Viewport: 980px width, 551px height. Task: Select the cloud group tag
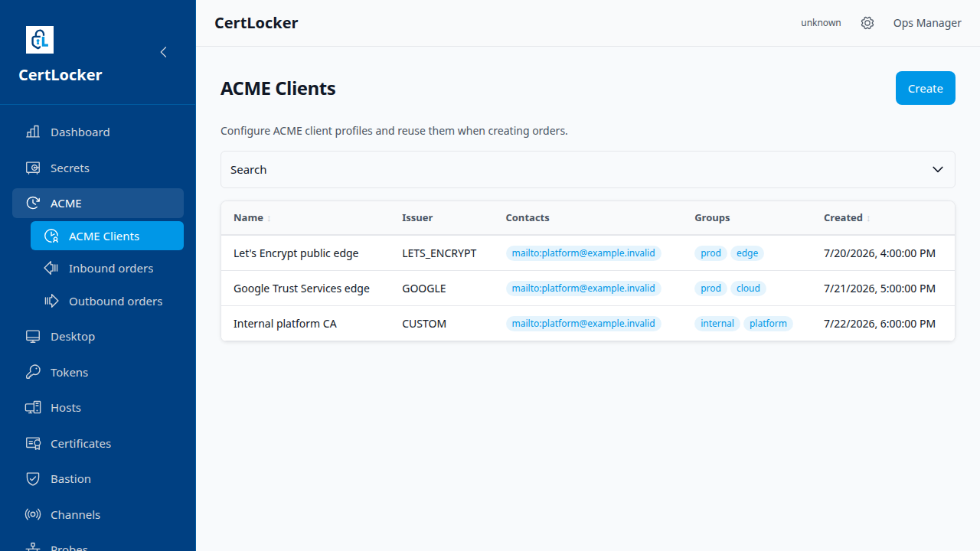(748, 289)
